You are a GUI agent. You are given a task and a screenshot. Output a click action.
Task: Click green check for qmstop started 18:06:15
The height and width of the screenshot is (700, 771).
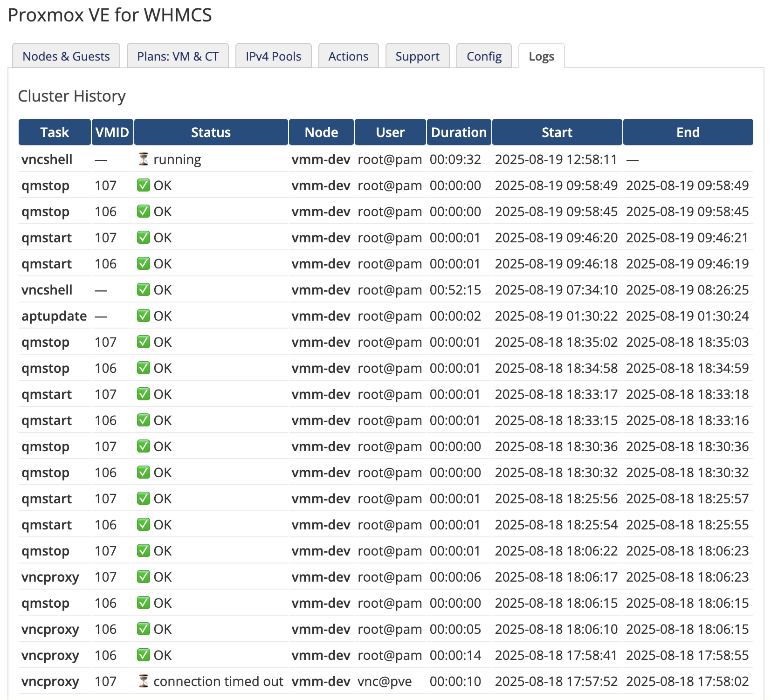(144, 603)
